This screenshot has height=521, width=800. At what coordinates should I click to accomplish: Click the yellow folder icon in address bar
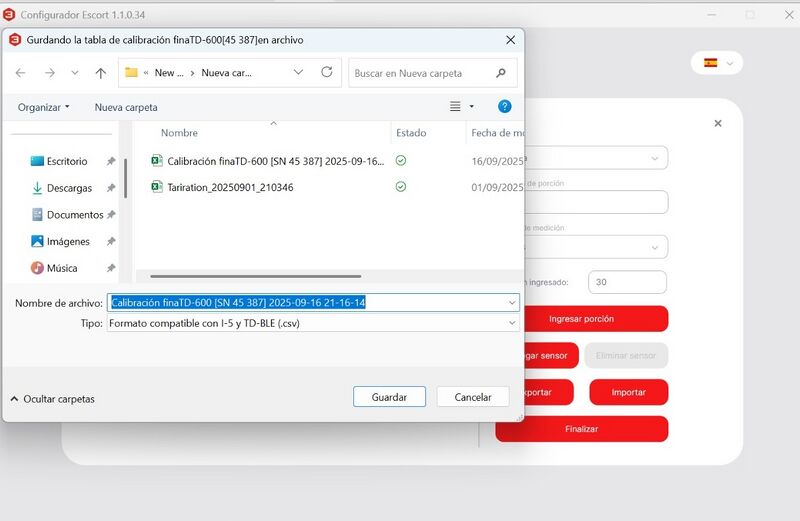pyautogui.click(x=131, y=72)
